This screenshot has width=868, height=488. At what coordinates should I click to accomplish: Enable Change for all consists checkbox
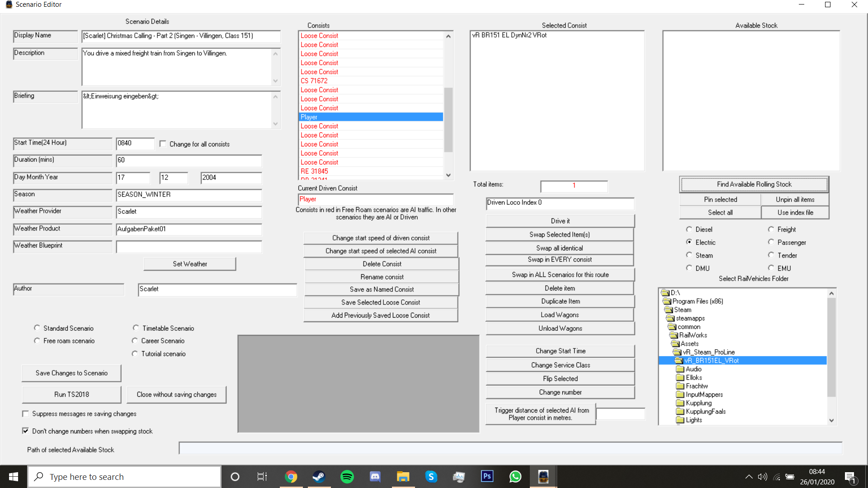(x=163, y=144)
